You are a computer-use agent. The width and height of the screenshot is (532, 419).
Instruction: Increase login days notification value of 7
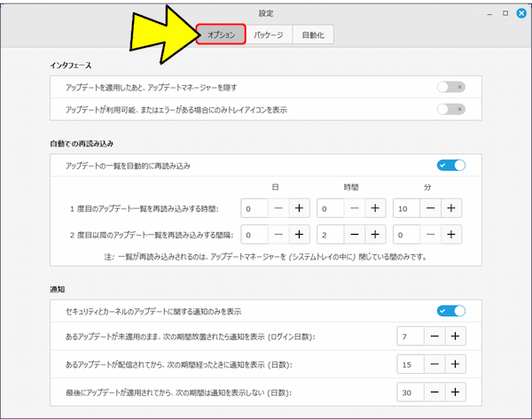coord(454,337)
